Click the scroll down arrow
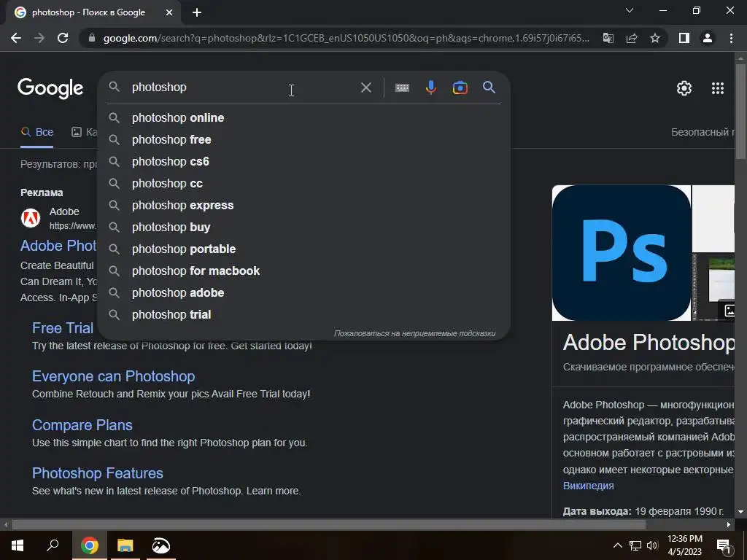Viewport: 747px width, 560px height. coord(740,512)
